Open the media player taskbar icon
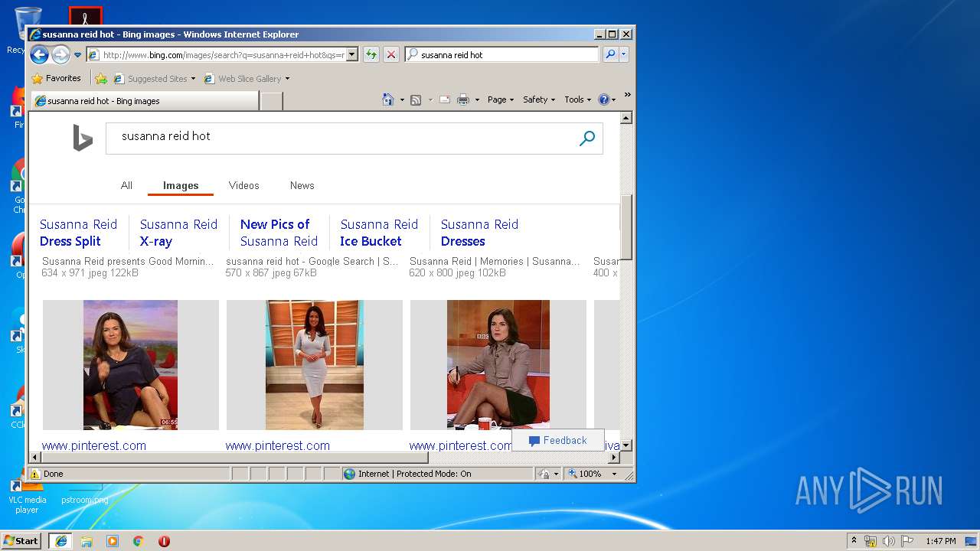 pyautogui.click(x=113, y=541)
